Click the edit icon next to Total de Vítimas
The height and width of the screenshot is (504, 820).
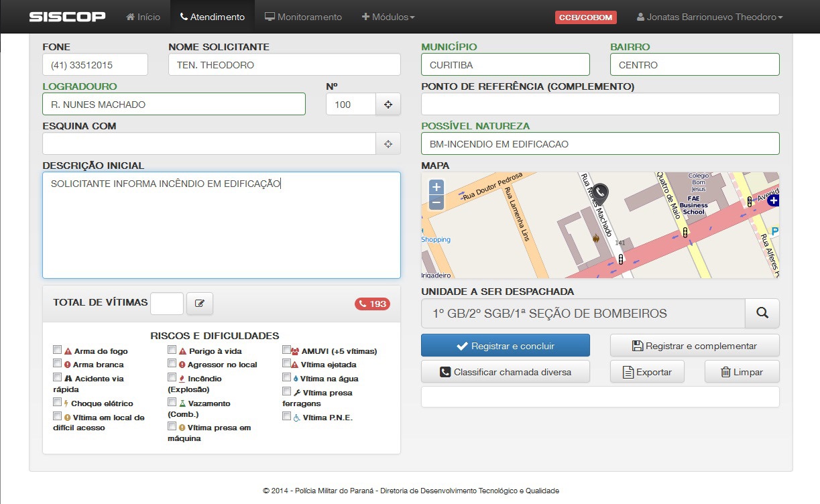(x=199, y=304)
